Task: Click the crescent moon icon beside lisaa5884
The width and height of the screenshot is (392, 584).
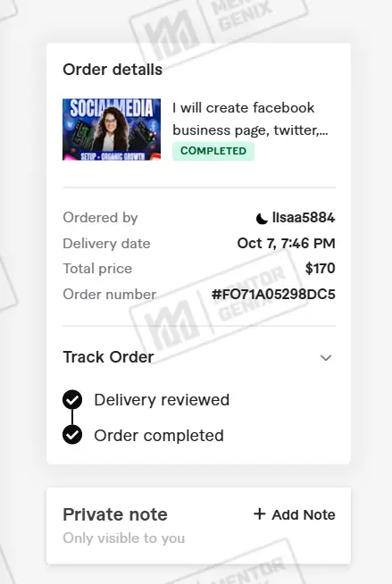Action: pos(262,218)
